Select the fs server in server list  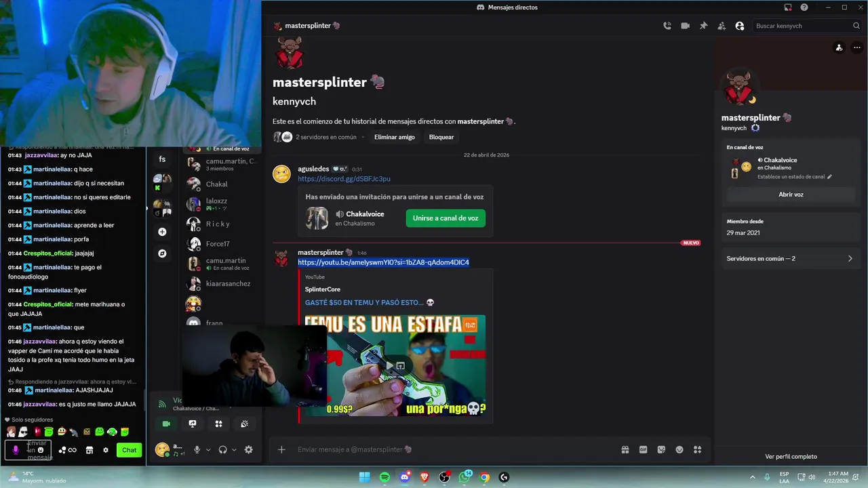[162, 159]
